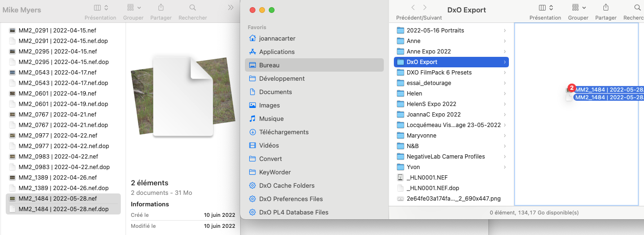Click the toolbar overflow double-chevron icon
This screenshot has height=235, width=644.
click(231, 8)
